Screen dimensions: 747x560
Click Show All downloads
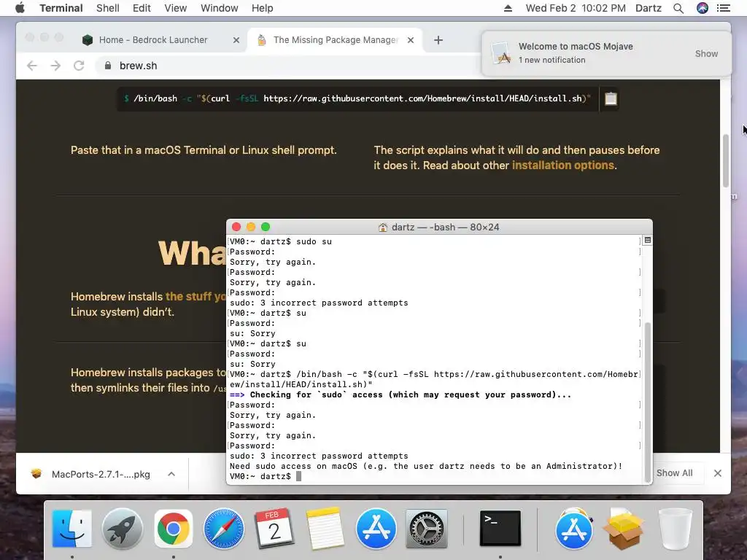coord(674,472)
